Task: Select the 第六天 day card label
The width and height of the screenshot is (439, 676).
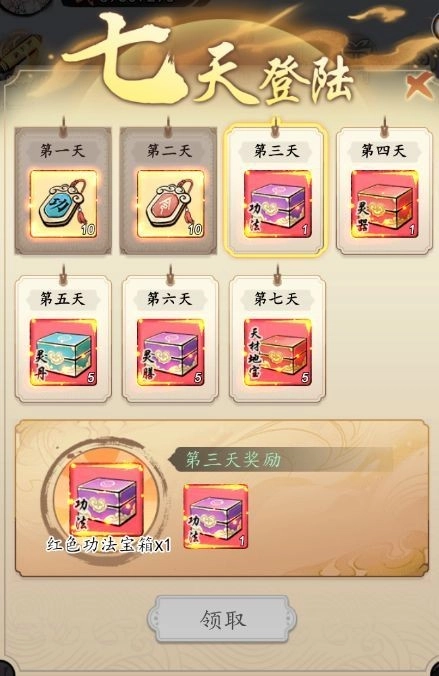Action: pyautogui.click(x=169, y=299)
